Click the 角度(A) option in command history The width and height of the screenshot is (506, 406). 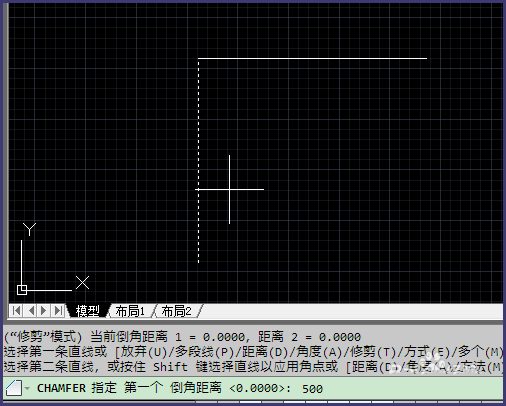tap(320, 352)
